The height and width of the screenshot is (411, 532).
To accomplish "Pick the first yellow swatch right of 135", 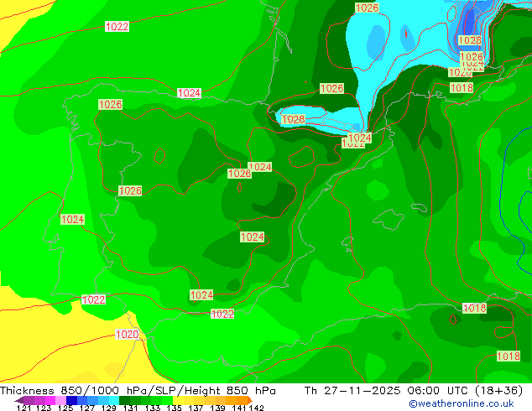I will click(178, 400).
